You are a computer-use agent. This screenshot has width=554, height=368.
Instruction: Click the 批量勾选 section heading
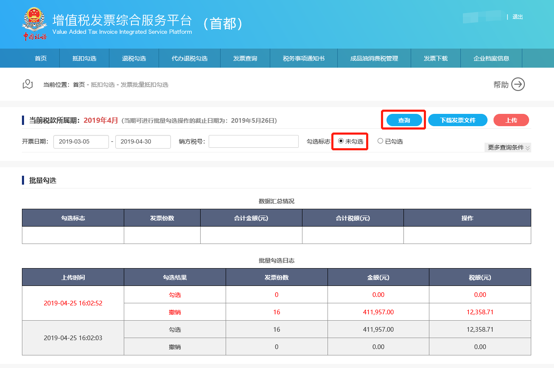coord(42,180)
